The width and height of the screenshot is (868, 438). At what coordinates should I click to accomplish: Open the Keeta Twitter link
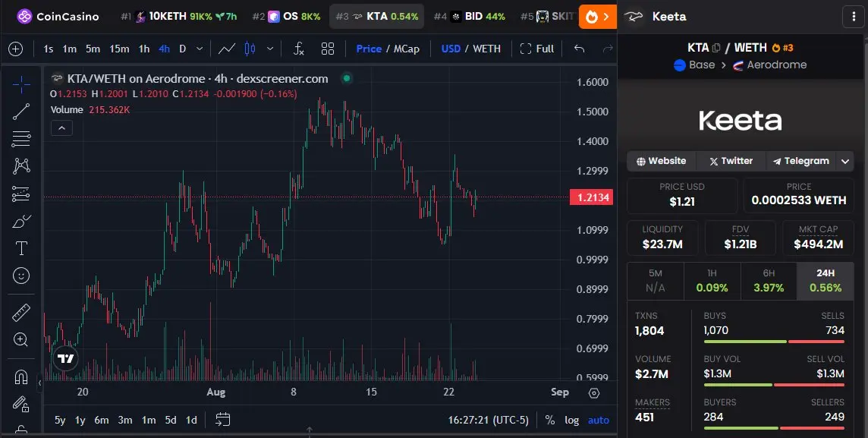[x=731, y=161]
